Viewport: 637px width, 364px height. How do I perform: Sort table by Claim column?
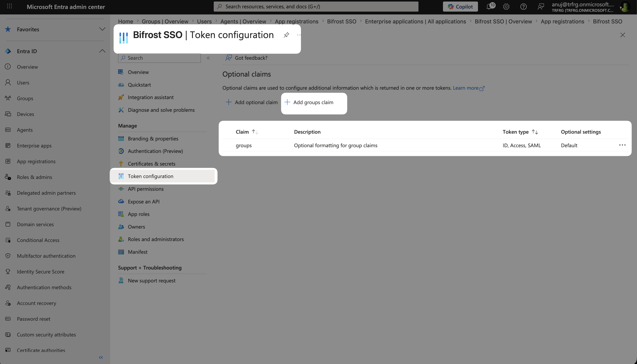point(247,132)
